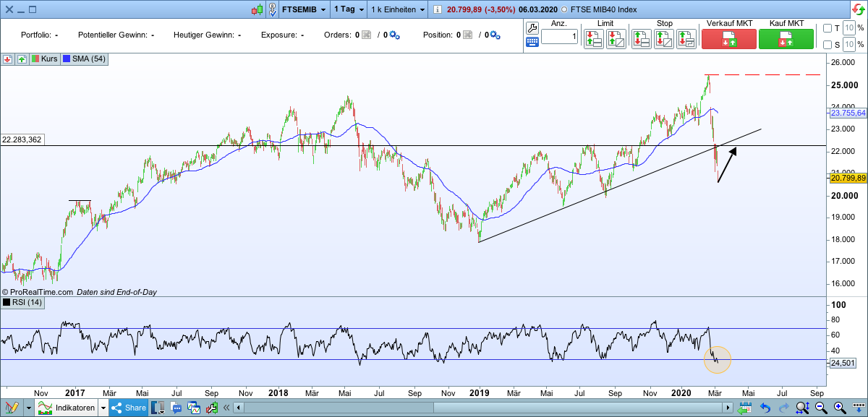Open the order settings wrench icon

coord(532,29)
